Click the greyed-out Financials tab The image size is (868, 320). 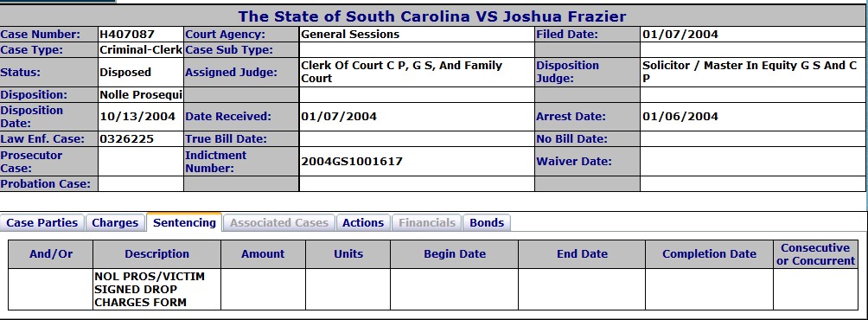[x=427, y=222]
